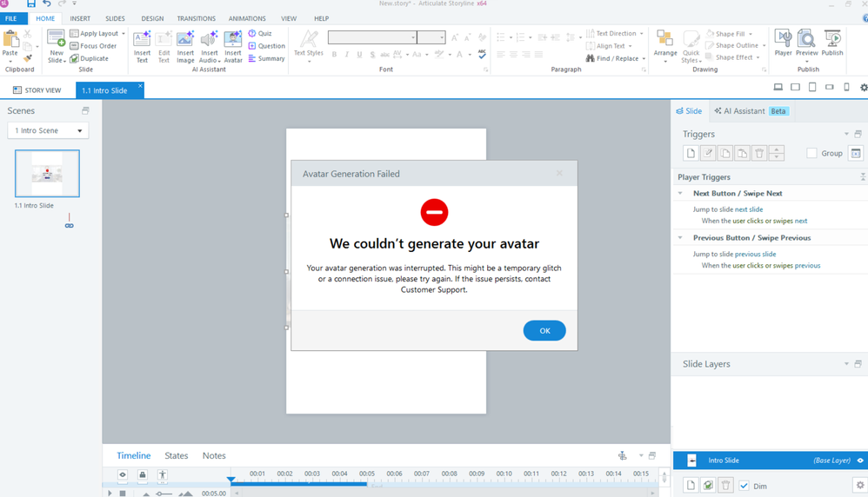Switch to the ANIMATIONS ribbon tab

tap(247, 18)
